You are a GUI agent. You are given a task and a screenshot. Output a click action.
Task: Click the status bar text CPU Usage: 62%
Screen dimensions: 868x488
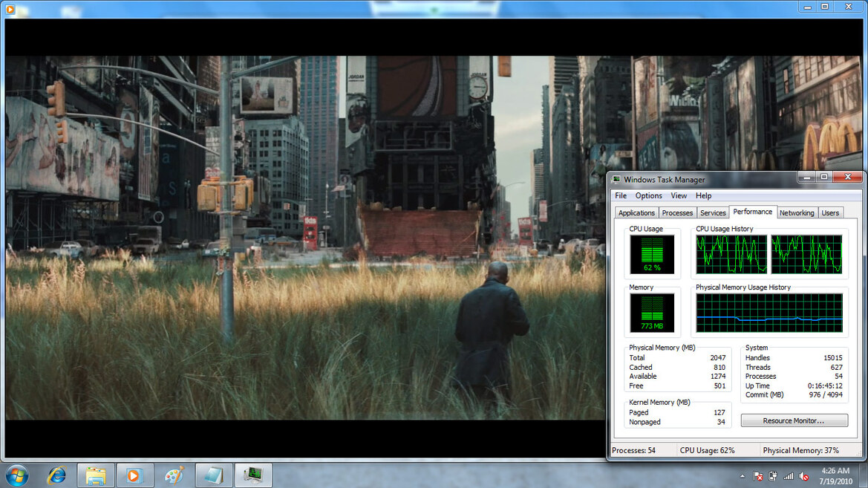pos(707,450)
